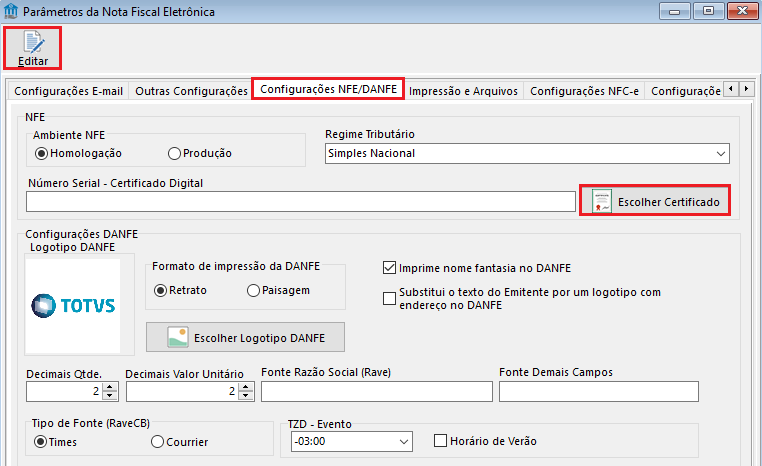Open the Outras Configurações tab
Viewport: 762px width, 466px height.
tap(191, 91)
